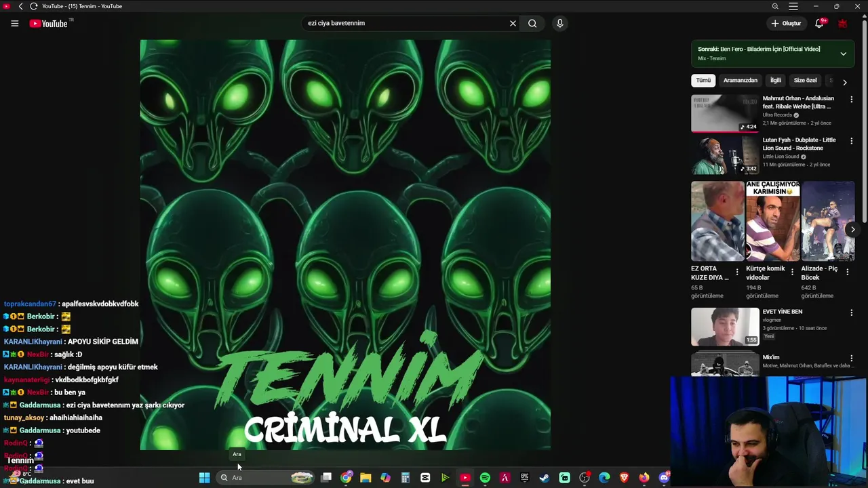Click the Tennim video player artwork
The width and height of the screenshot is (868, 488).
pyautogui.click(x=345, y=245)
